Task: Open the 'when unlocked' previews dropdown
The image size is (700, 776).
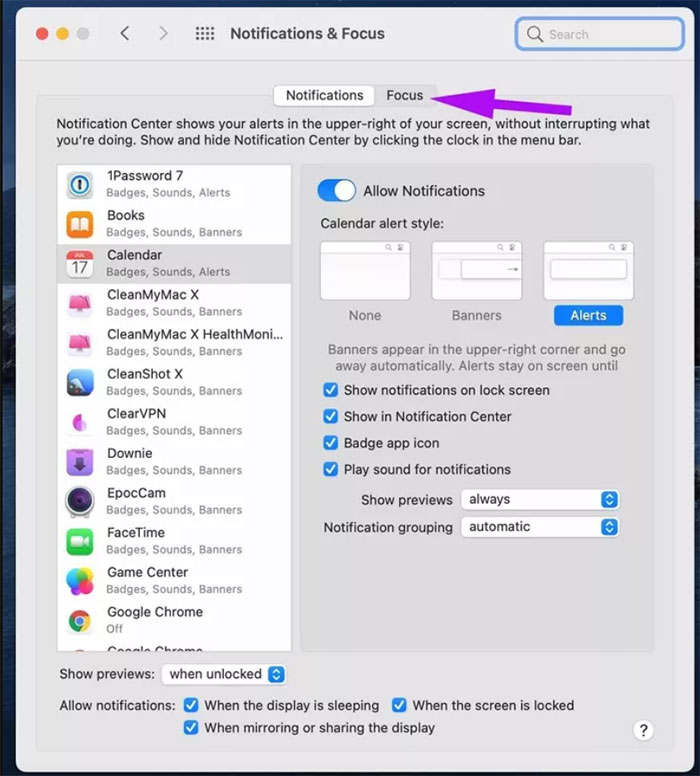Action: 224,674
